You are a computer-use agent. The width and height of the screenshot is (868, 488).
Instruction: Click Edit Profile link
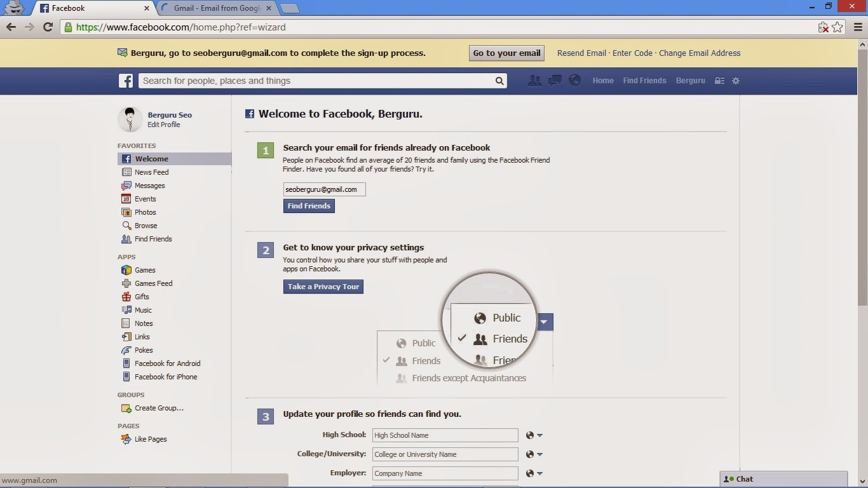(164, 125)
